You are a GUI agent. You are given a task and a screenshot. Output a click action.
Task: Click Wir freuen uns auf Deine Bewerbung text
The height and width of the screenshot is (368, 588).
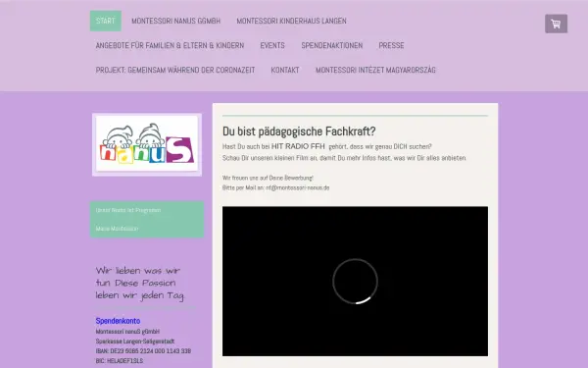[268, 178]
